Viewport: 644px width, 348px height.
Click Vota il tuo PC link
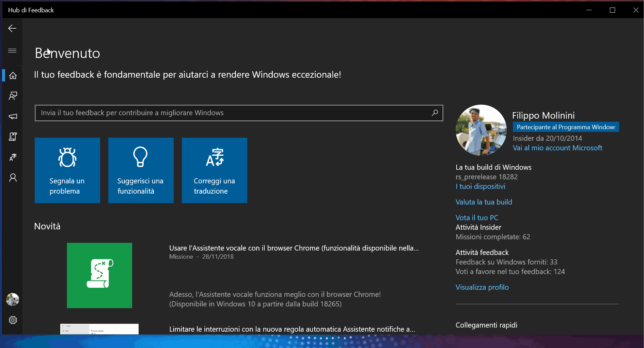(477, 218)
